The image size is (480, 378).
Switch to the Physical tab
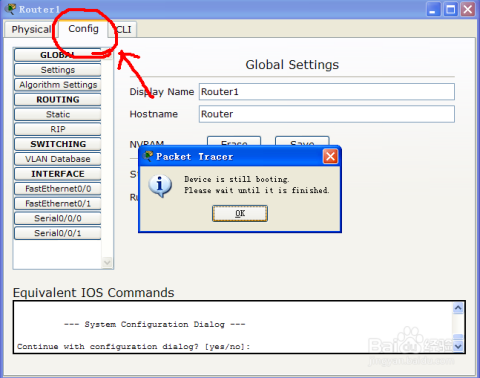(31, 29)
